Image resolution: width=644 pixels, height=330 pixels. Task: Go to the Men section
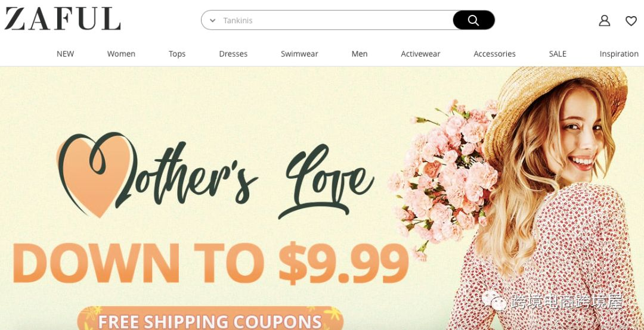tap(360, 54)
